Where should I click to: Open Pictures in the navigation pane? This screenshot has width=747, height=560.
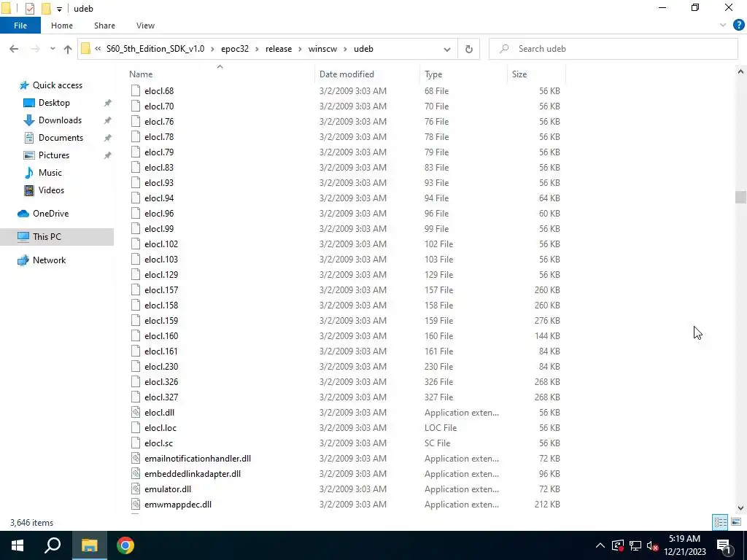coord(54,155)
